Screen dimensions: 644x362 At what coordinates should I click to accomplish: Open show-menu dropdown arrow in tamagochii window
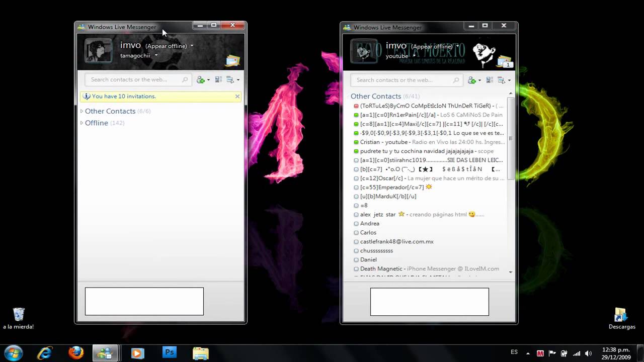(x=238, y=80)
